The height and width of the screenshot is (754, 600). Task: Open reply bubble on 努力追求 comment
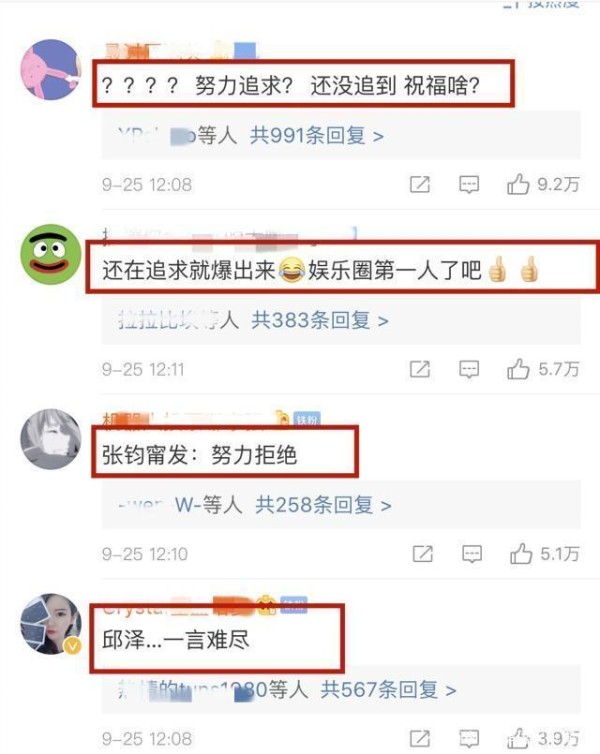tap(469, 184)
